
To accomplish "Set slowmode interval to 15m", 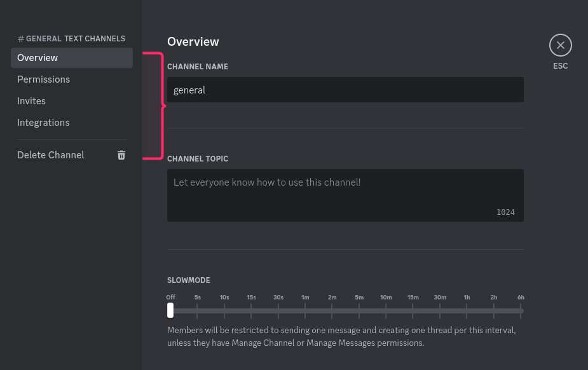I will tap(413, 310).
